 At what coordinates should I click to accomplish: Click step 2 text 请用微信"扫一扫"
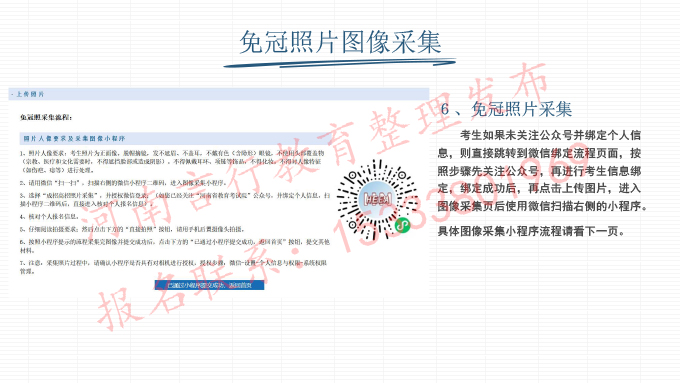coord(123,183)
